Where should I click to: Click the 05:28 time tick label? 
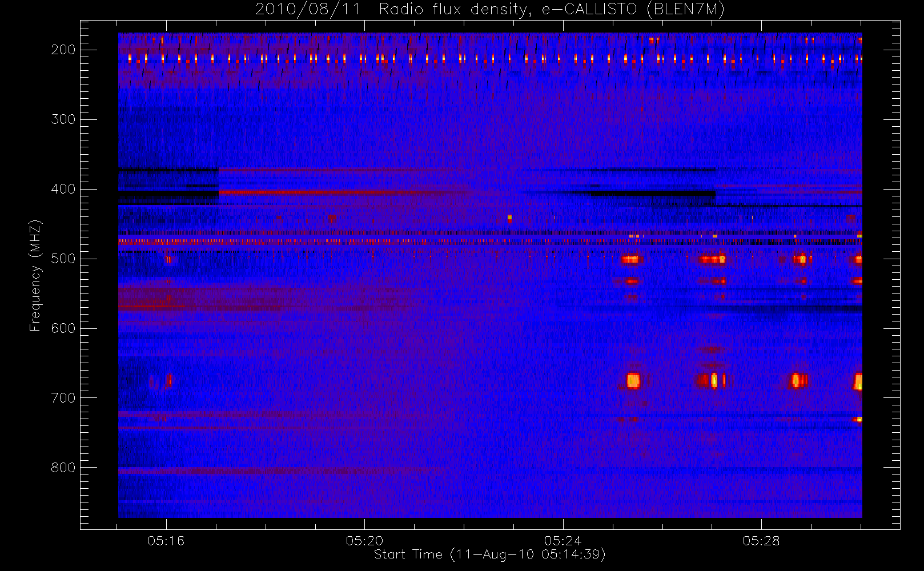pos(761,541)
